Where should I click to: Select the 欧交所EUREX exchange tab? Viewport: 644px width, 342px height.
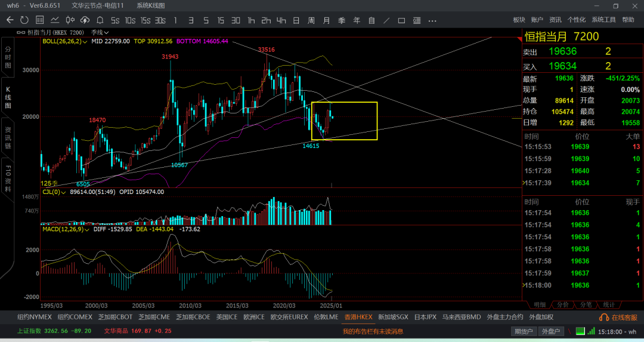pyautogui.click(x=289, y=317)
